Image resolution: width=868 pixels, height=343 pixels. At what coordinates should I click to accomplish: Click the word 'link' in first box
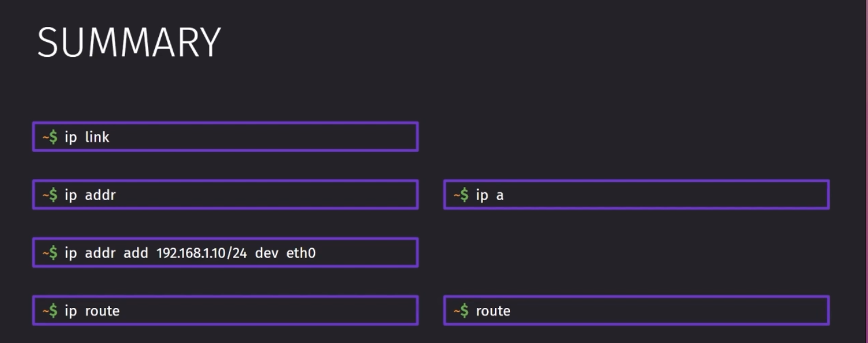tap(97, 137)
